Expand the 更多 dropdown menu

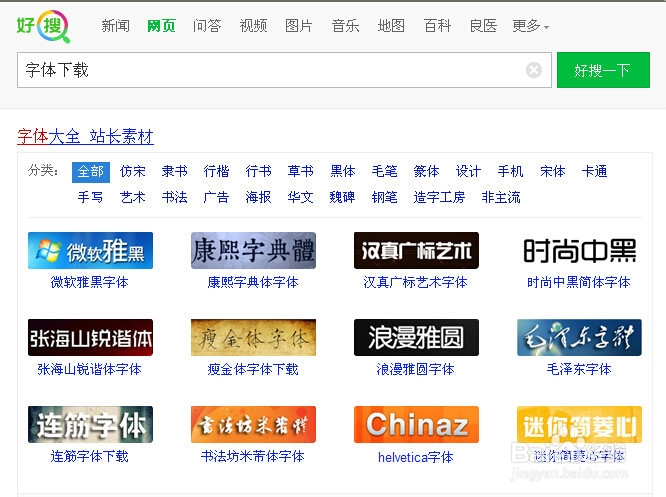[531, 26]
